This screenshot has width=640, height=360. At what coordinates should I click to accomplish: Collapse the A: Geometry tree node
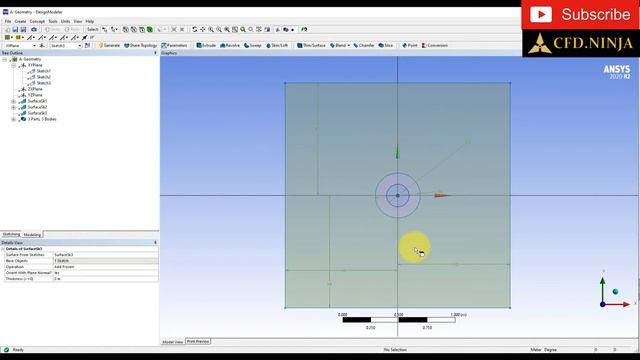tap(4, 59)
